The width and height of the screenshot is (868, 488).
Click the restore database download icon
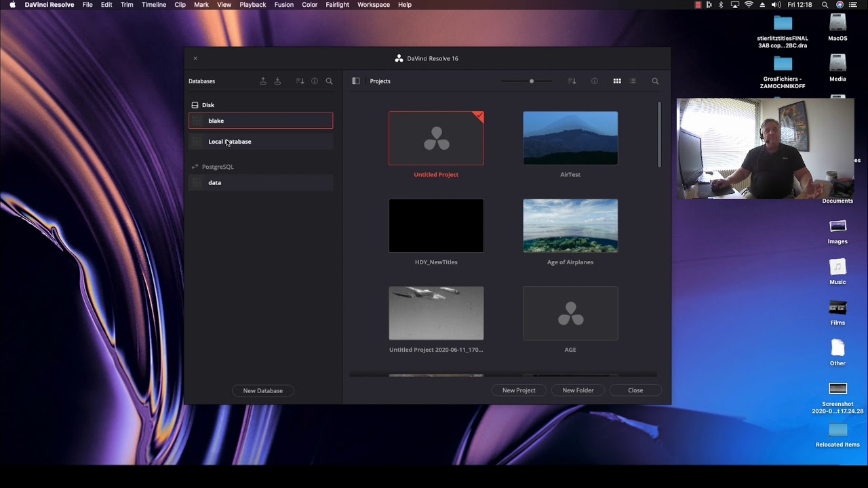pyautogui.click(x=277, y=81)
